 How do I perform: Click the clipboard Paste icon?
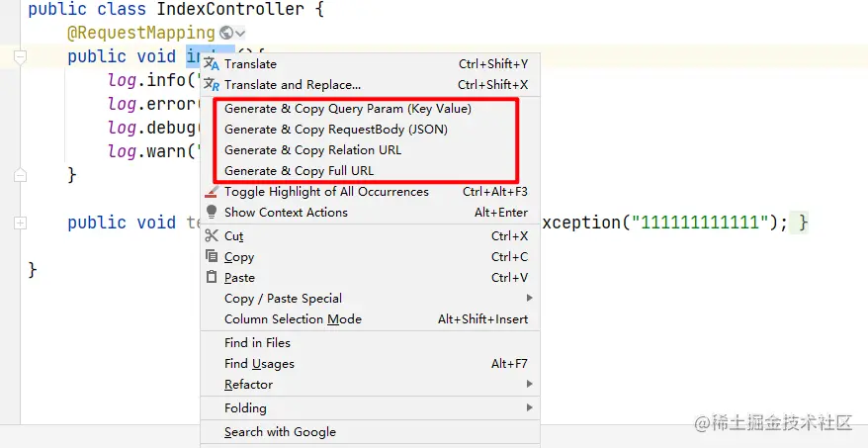(x=211, y=278)
